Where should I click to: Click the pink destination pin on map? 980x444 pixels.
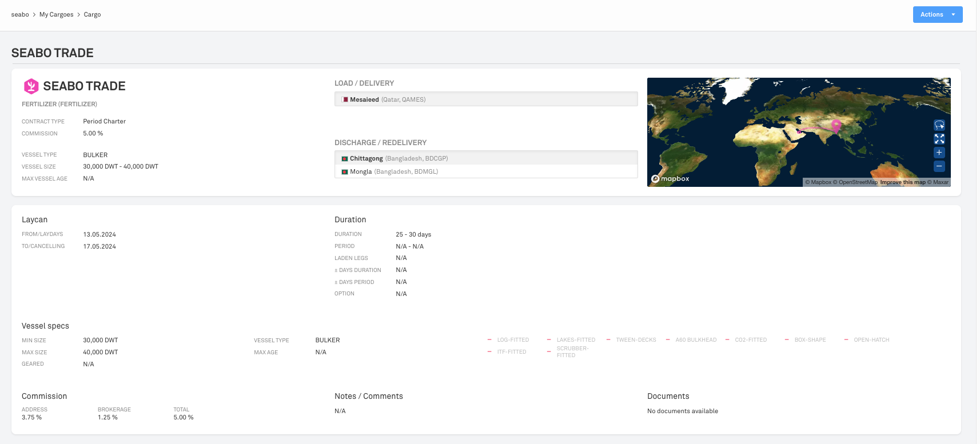pos(836,125)
